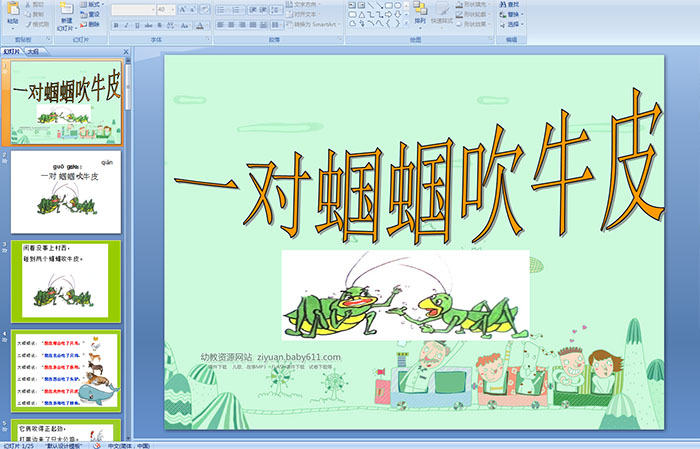Select slide 1 thumbnail
This screenshot has width=700, height=449.
tap(66, 103)
